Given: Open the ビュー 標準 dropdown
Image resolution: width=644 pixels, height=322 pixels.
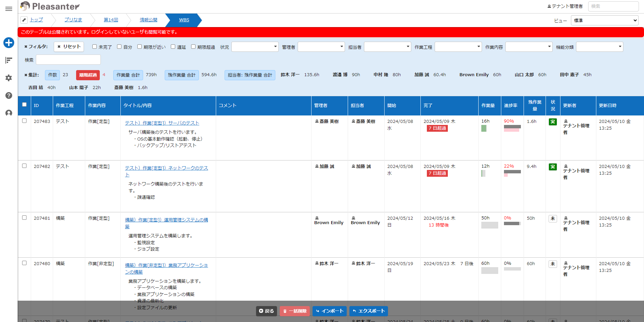Looking at the screenshot, I should [604, 20].
